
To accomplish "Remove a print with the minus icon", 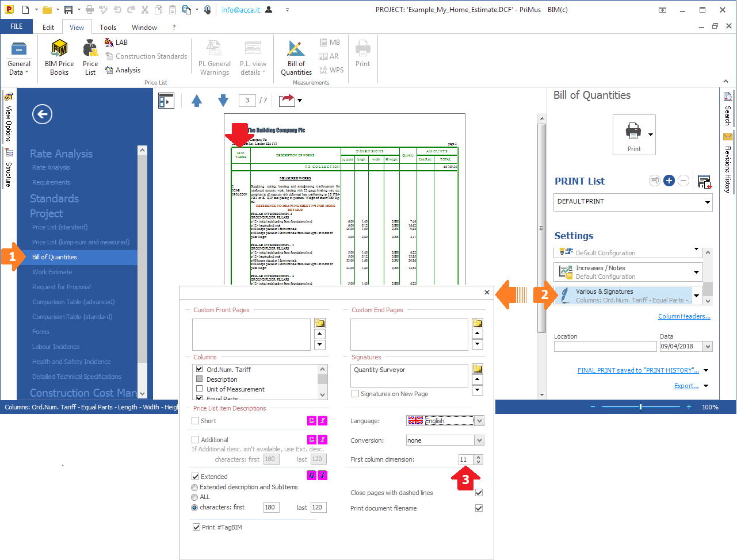I will pos(683,181).
